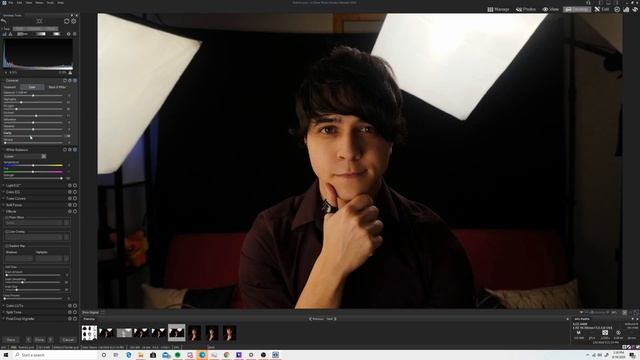Click the Done button
640x360 pixels.
[40, 340]
